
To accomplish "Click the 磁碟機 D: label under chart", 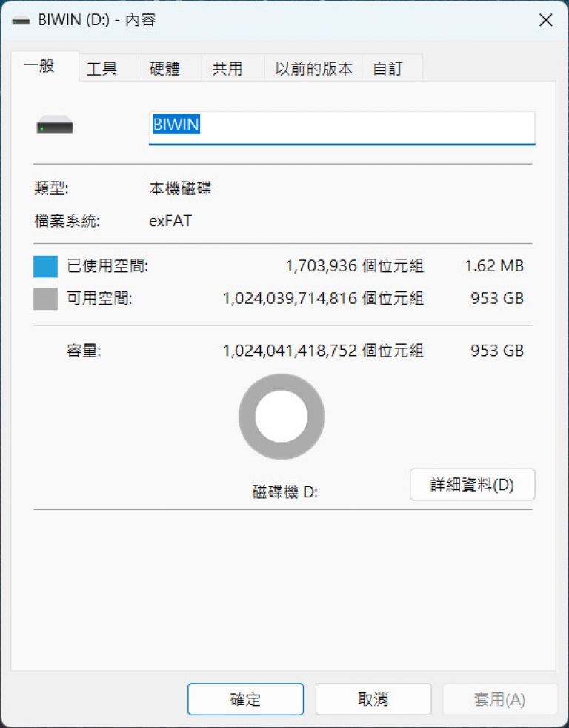I will click(x=285, y=492).
